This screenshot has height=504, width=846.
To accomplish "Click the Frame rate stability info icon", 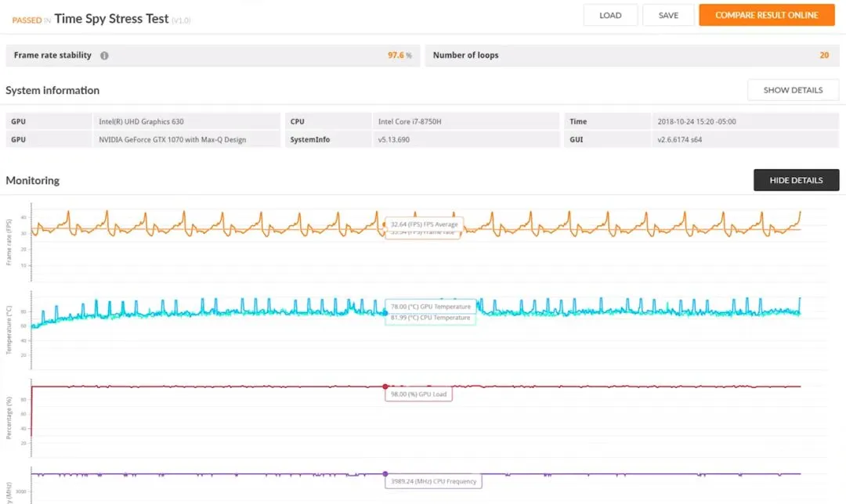I will (104, 56).
